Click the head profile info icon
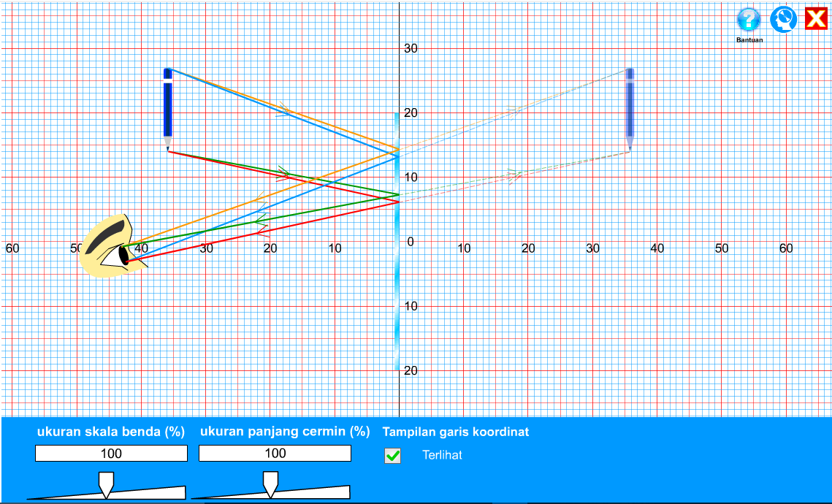832x504 pixels. coord(783,20)
